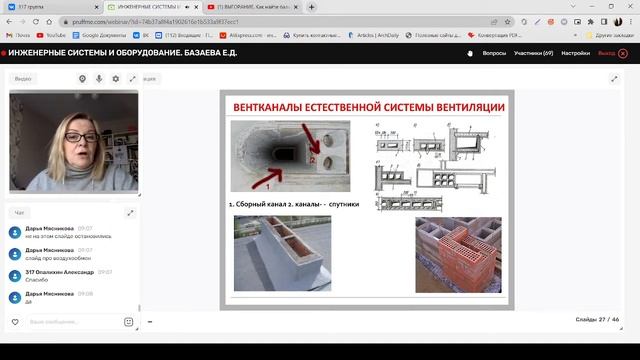Click the chat scrollbar
The width and height of the screenshot is (640, 360).
pos(139,308)
